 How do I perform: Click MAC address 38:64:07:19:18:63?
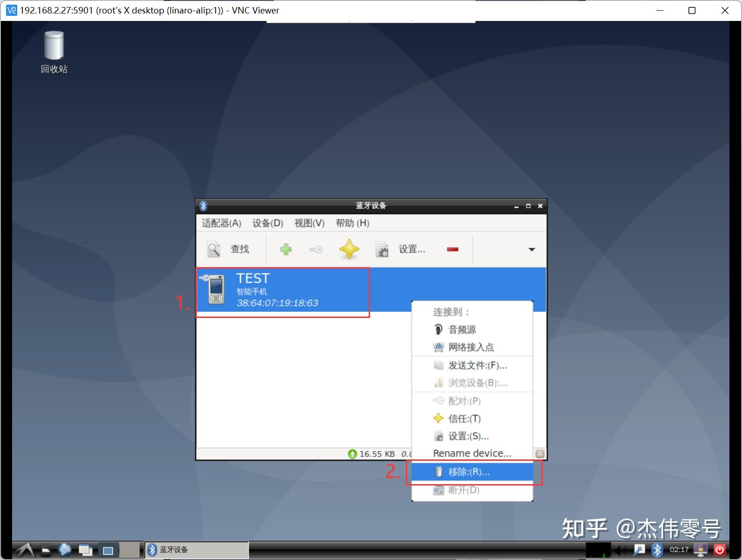(x=277, y=303)
